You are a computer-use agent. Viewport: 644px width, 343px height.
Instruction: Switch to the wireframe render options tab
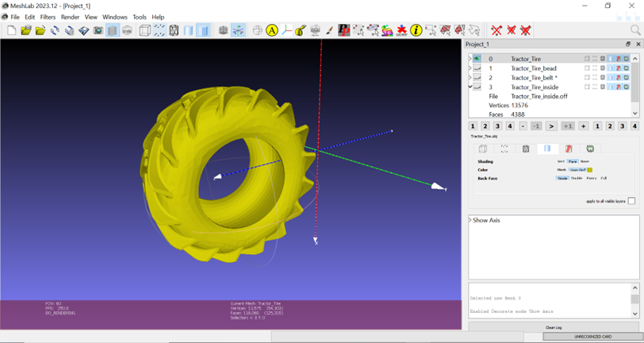(x=526, y=149)
